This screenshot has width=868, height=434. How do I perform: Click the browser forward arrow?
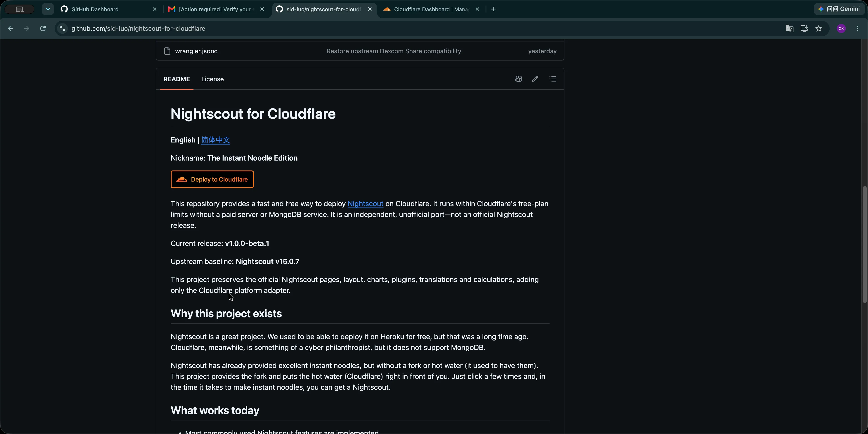[26, 29]
